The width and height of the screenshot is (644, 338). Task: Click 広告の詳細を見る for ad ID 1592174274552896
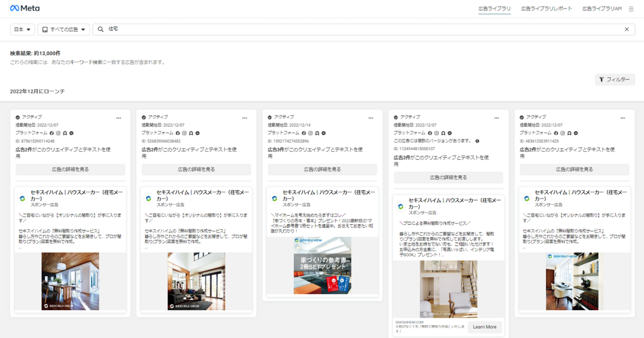tap(323, 170)
